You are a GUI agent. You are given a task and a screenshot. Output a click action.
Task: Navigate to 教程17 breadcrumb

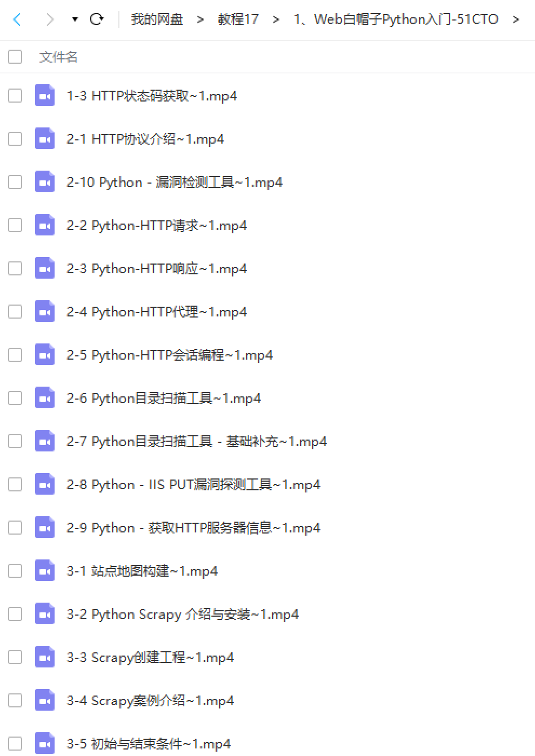point(238,19)
